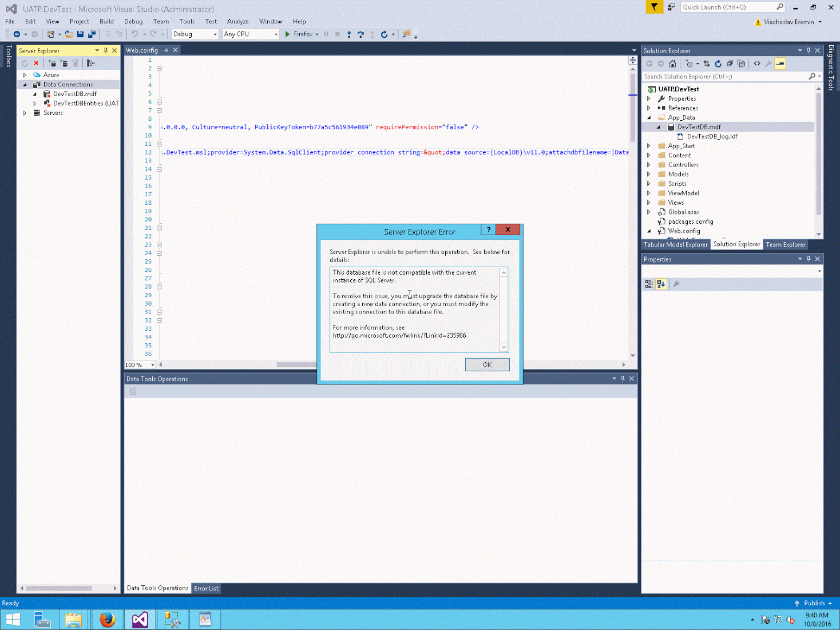Click the editor horizontal scrollbar thumb
840x630 pixels.
296,364
